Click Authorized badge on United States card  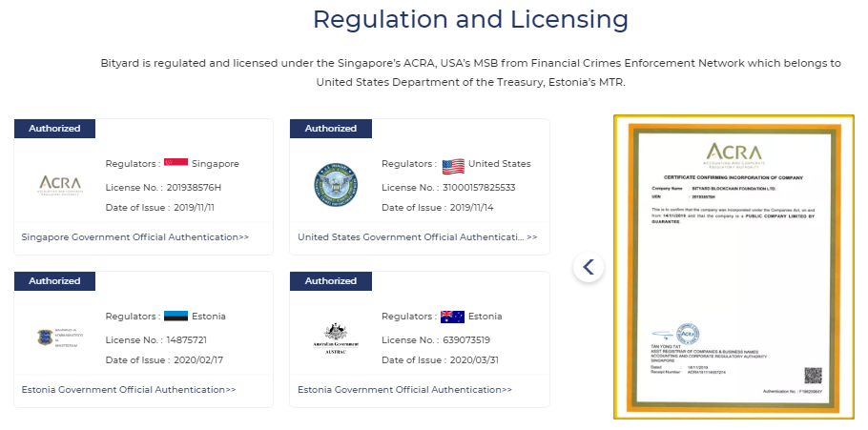[330, 129]
